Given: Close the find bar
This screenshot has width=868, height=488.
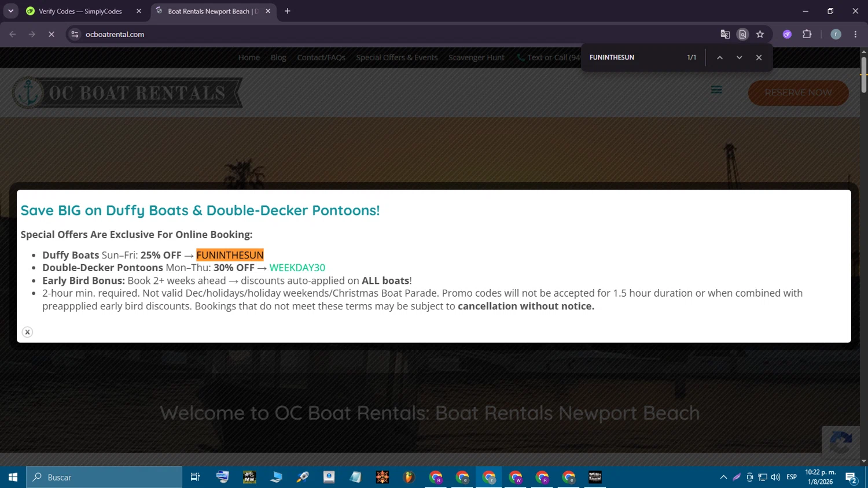Looking at the screenshot, I should click(759, 57).
